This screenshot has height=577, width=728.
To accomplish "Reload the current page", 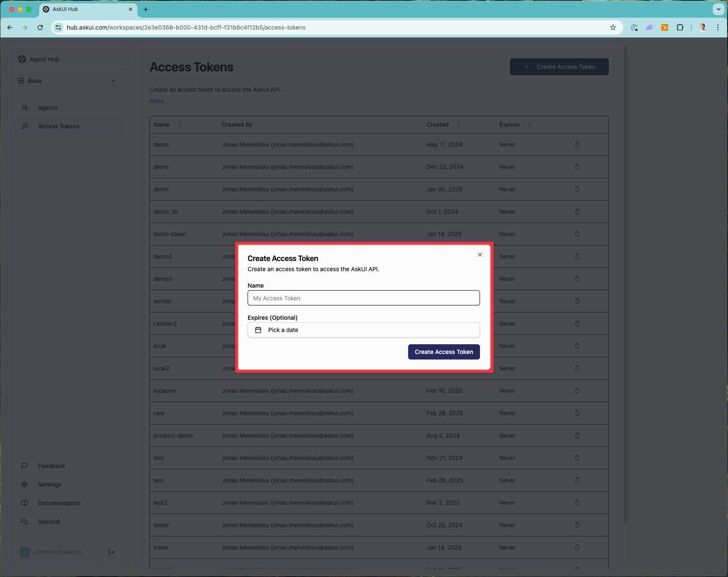I will (40, 27).
